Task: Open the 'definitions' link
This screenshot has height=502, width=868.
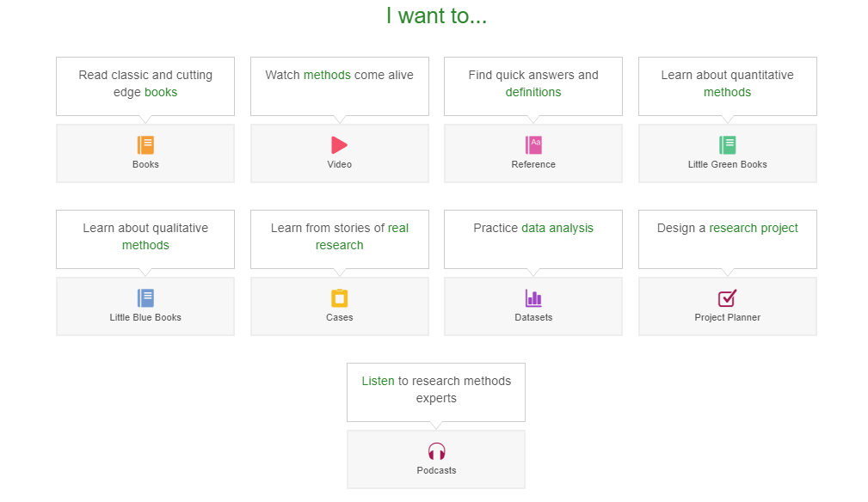Action: coord(533,92)
